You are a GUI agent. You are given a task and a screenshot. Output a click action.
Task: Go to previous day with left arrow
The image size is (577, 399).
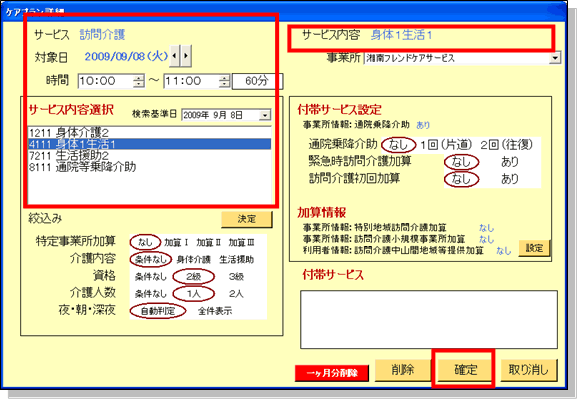pyautogui.click(x=174, y=56)
